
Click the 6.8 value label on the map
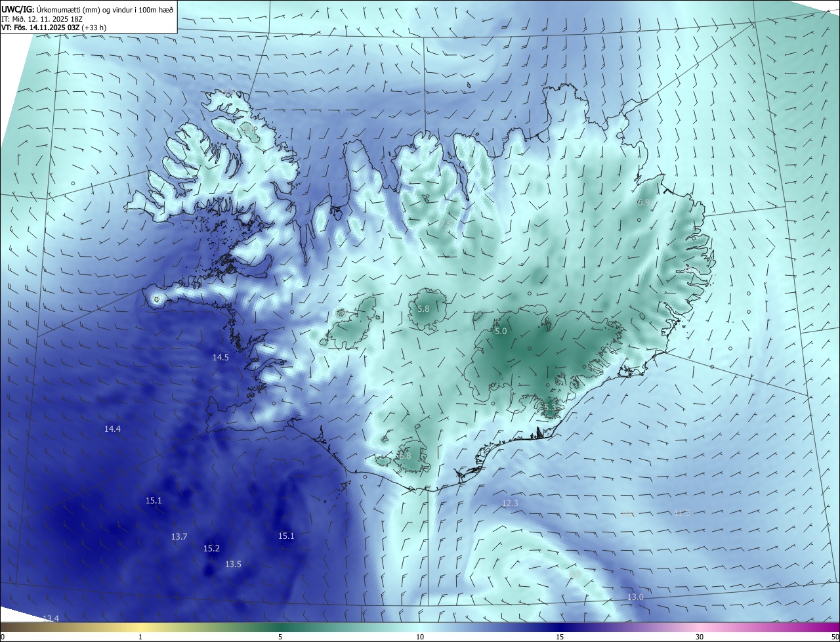(x=405, y=456)
